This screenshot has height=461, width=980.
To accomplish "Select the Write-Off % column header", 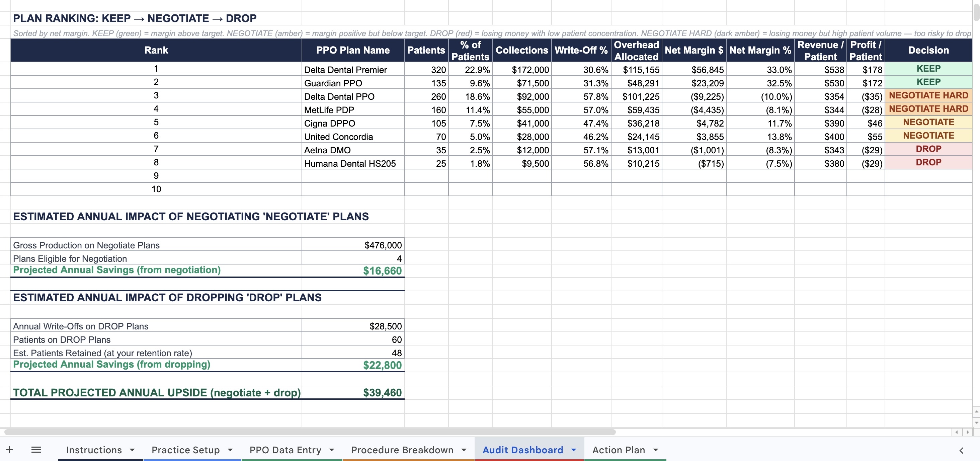I will [581, 50].
